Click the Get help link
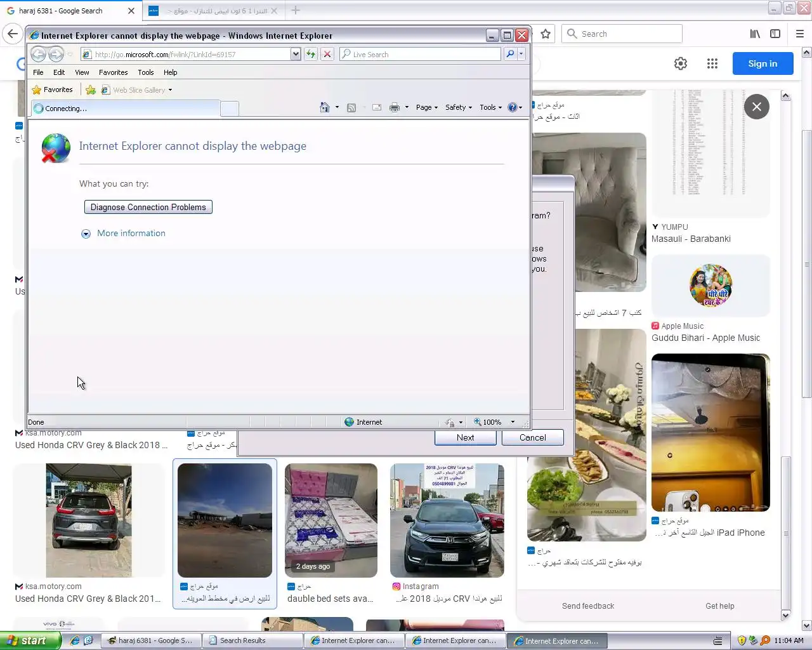812x650 pixels. pos(720,606)
